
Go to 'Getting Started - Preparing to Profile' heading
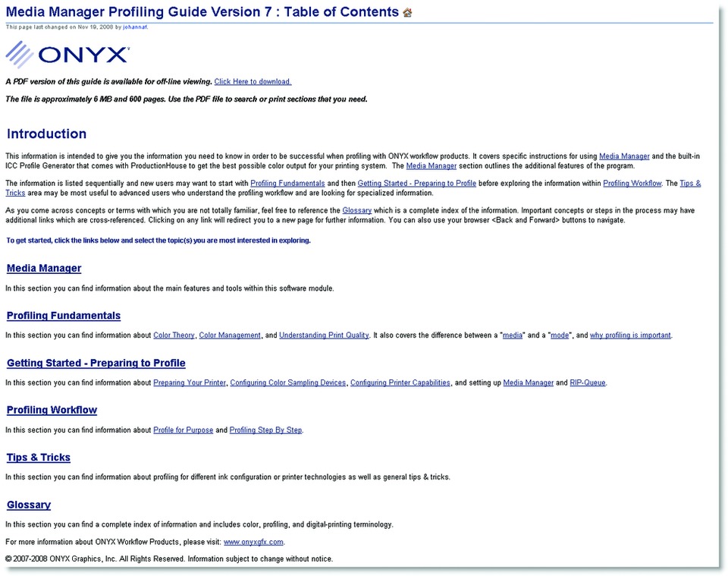tap(96, 363)
